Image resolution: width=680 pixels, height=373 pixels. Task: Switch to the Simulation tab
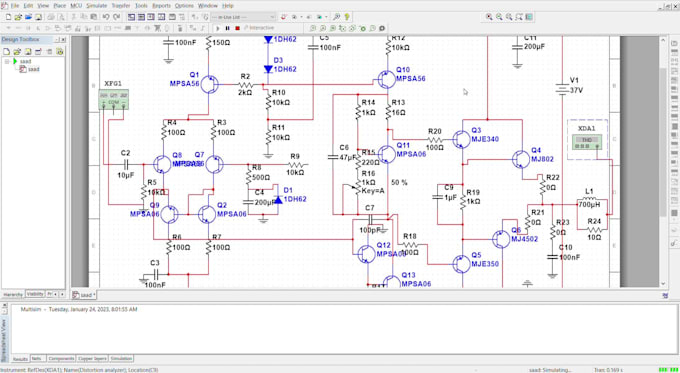point(121,359)
